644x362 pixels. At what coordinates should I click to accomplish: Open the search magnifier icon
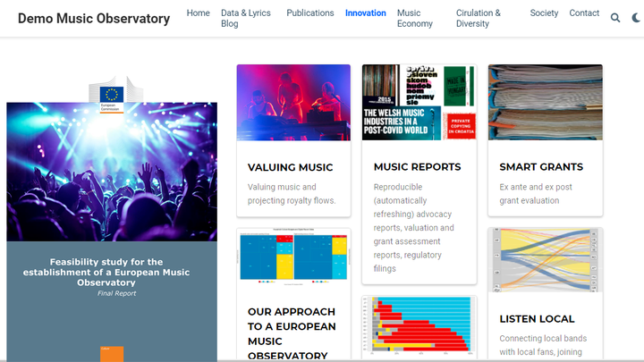pos(615,18)
